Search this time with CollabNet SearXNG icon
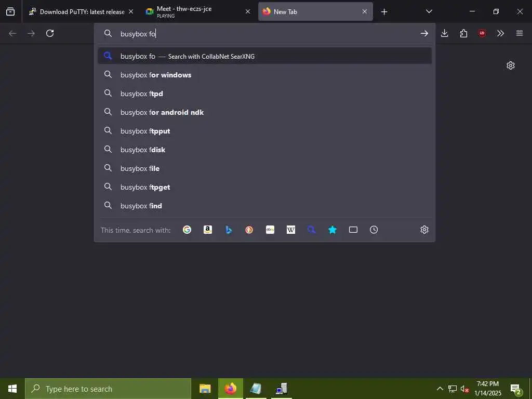Viewport: 532px width, 399px height. 312,230
